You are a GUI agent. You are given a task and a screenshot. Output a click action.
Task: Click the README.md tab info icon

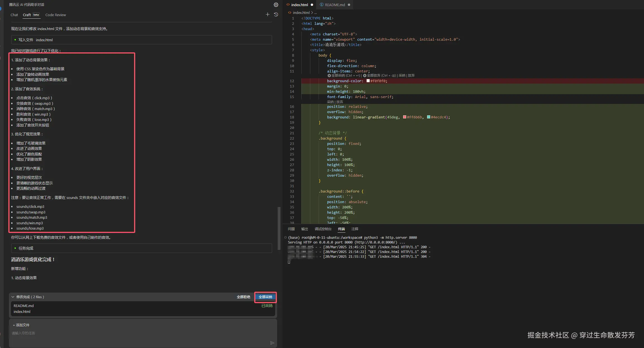[321, 5]
